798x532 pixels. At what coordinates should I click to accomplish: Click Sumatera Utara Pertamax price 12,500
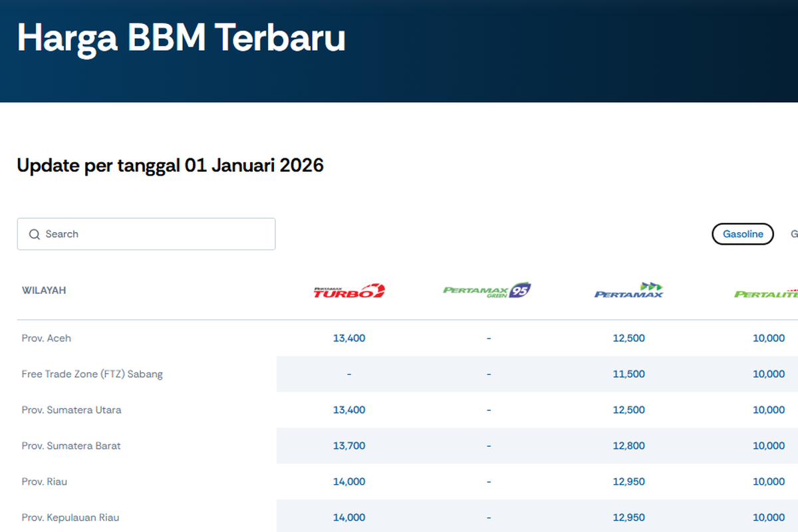(x=629, y=410)
